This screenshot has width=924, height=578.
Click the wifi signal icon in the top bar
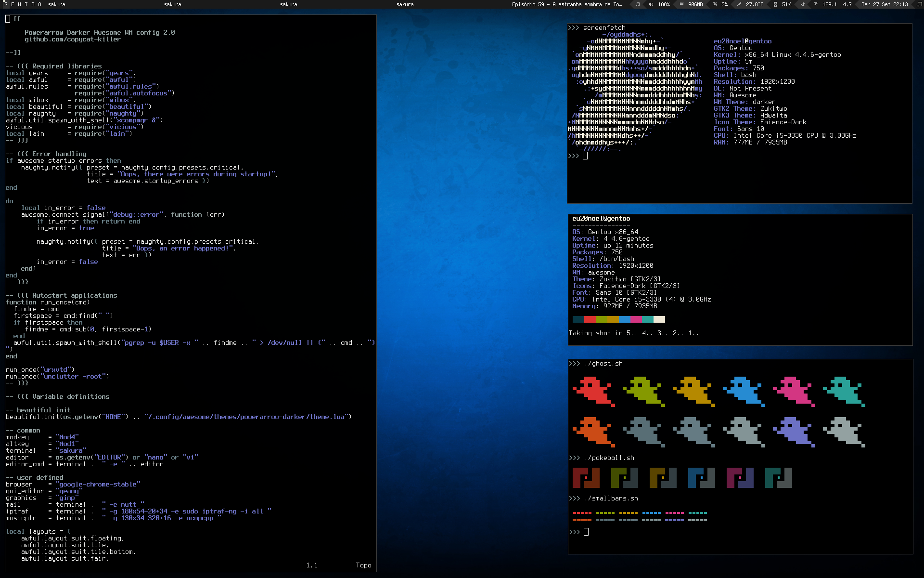pos(816,4)
